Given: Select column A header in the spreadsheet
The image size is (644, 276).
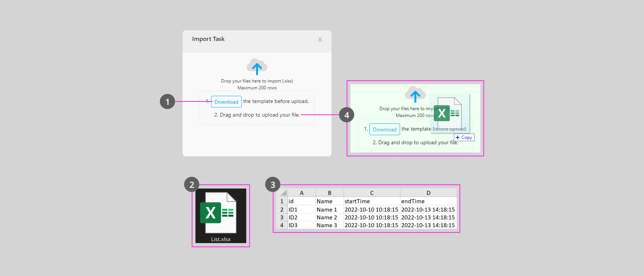Looking at the screenshot, I should [302, 193].
